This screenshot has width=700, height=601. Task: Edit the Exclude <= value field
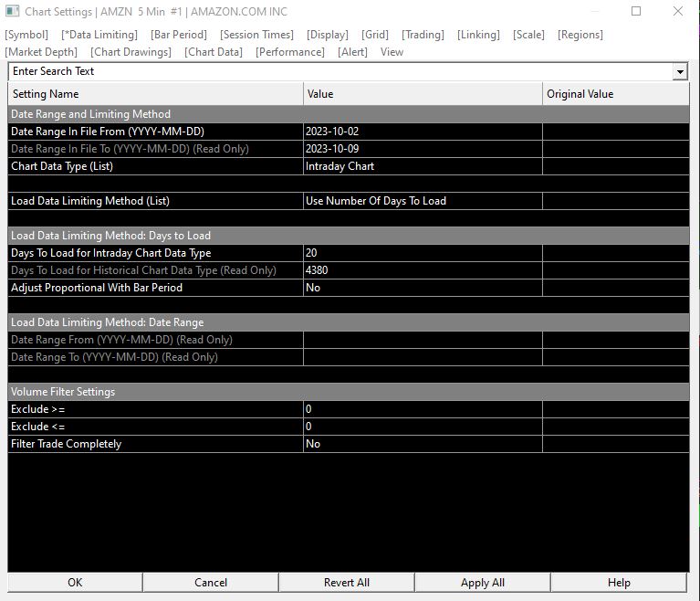pyautogui.click(x=423, y=427)
